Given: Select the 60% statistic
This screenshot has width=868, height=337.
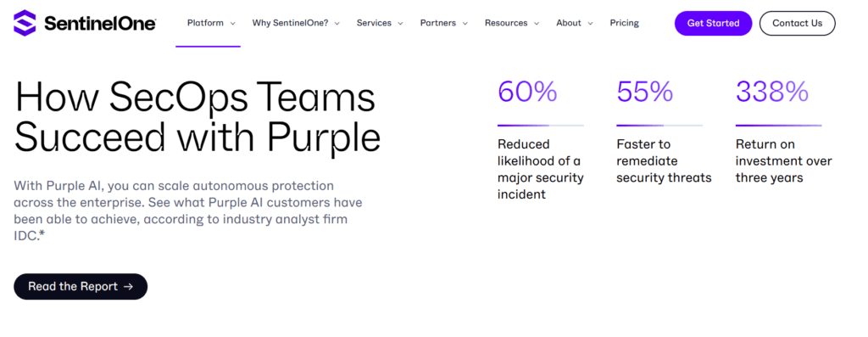Looking at the screenshot, I should 527,92.
